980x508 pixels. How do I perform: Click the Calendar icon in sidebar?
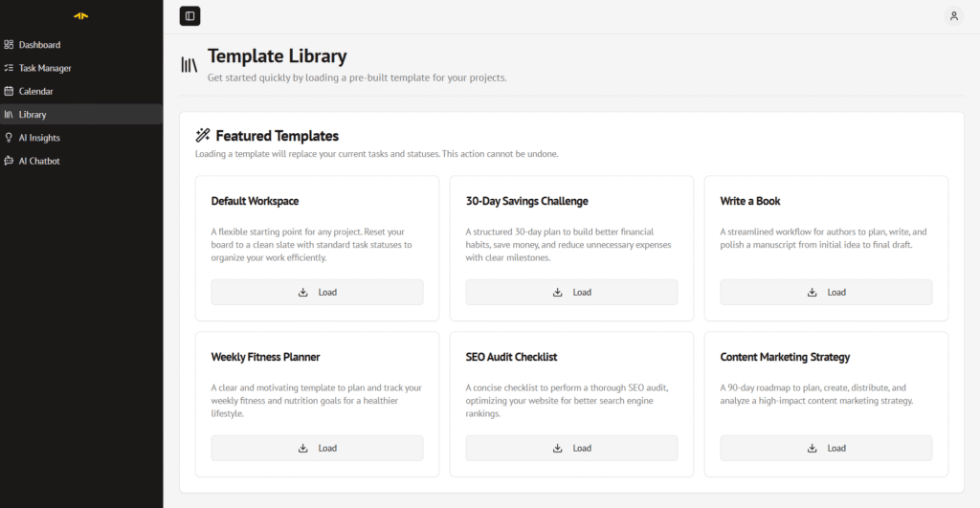pyautogui.click(x=10, y=91)
